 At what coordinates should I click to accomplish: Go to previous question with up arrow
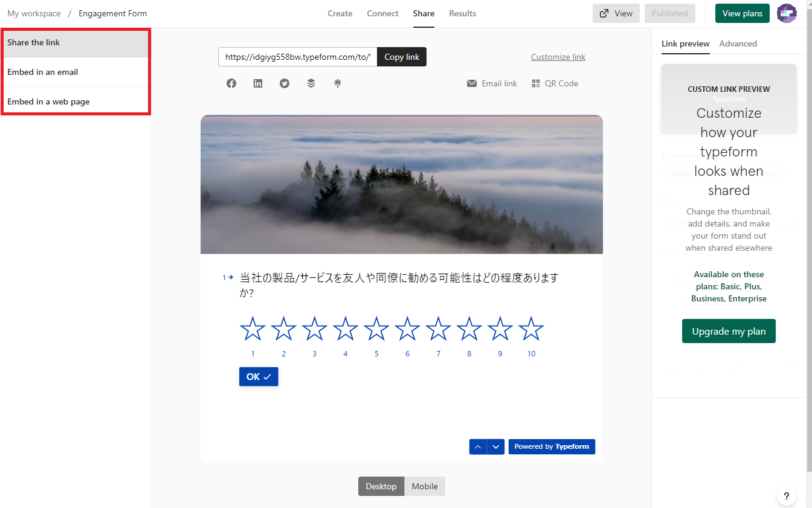478,447
